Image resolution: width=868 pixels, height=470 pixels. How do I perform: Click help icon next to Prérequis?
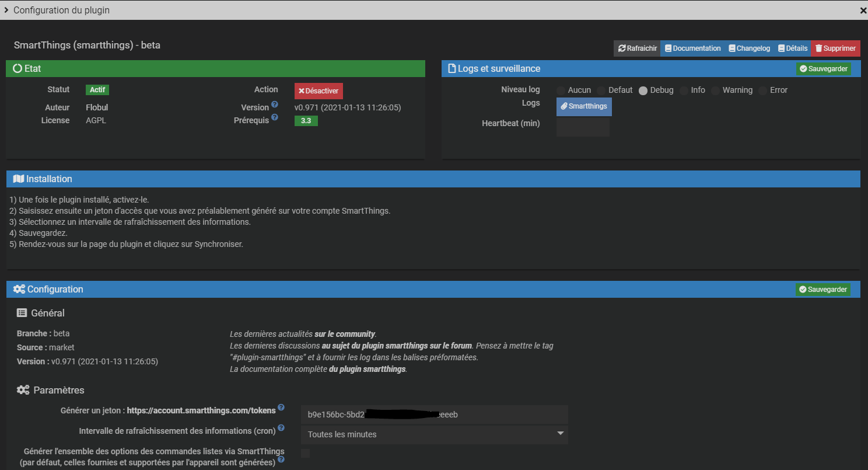point(275,117)
